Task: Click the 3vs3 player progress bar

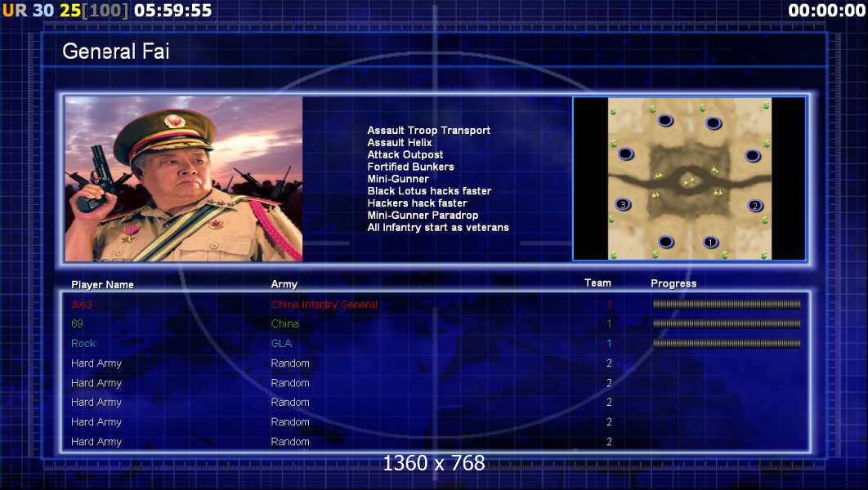Action: point(727,304)
